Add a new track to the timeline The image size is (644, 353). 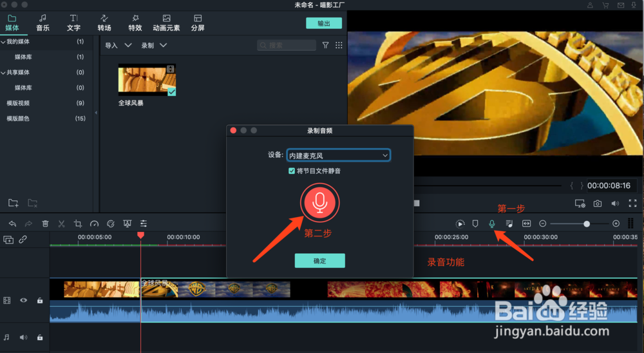(x=8, y=240)
